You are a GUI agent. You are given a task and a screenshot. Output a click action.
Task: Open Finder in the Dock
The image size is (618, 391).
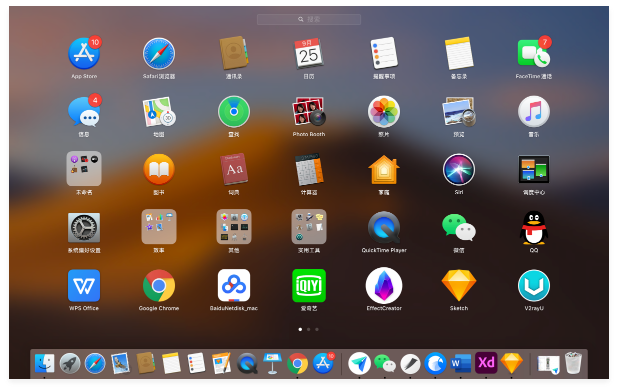click(x=44, y=363)
